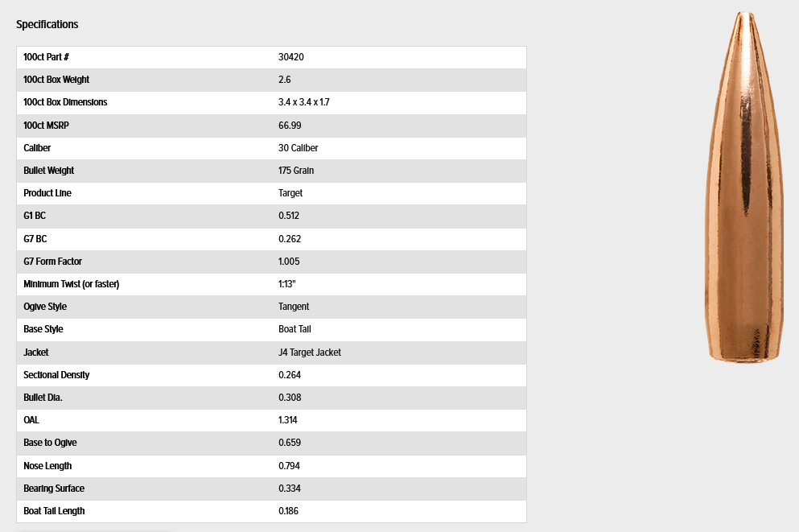Image resolution: width=799 pixels, height=532 pixels.
Task: Select the 100ct Part # value 30420
Action: [291, 57]
